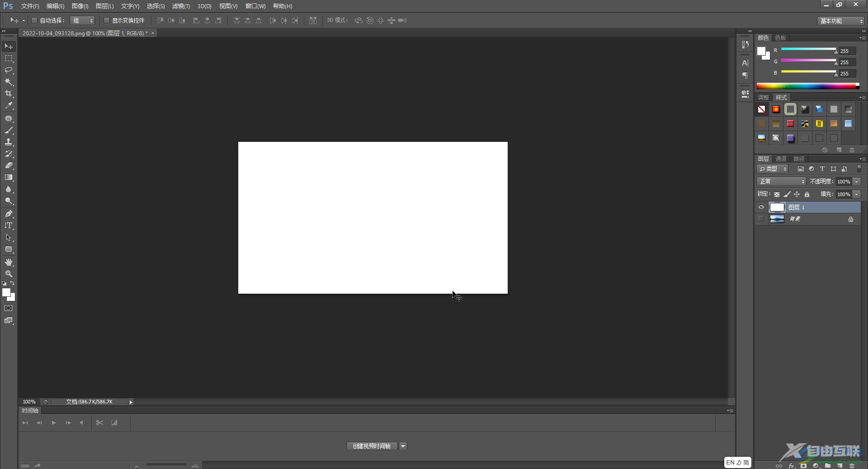Hide 图层 1 with eye icon
868x469 pixels.
[x=761, y=207]
